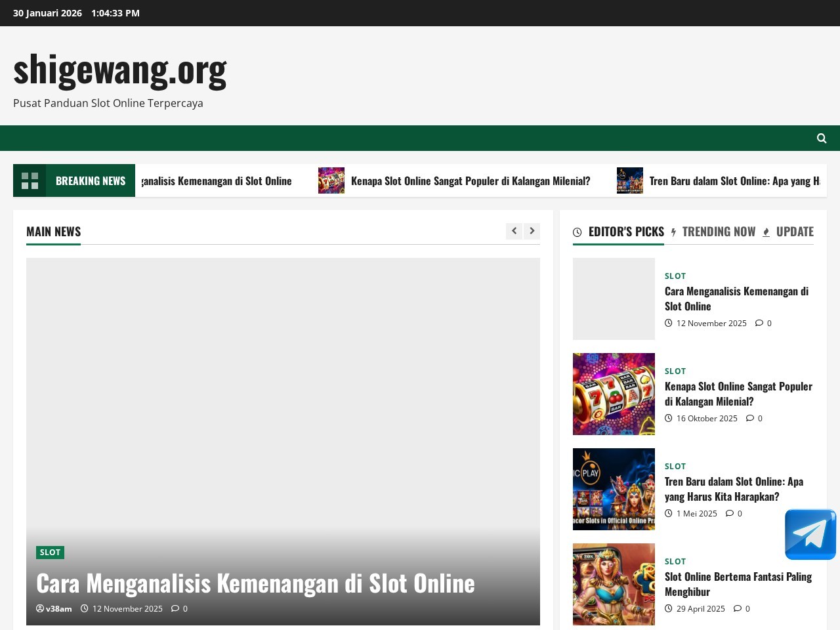Go to next main news slide

click(532, 231)
